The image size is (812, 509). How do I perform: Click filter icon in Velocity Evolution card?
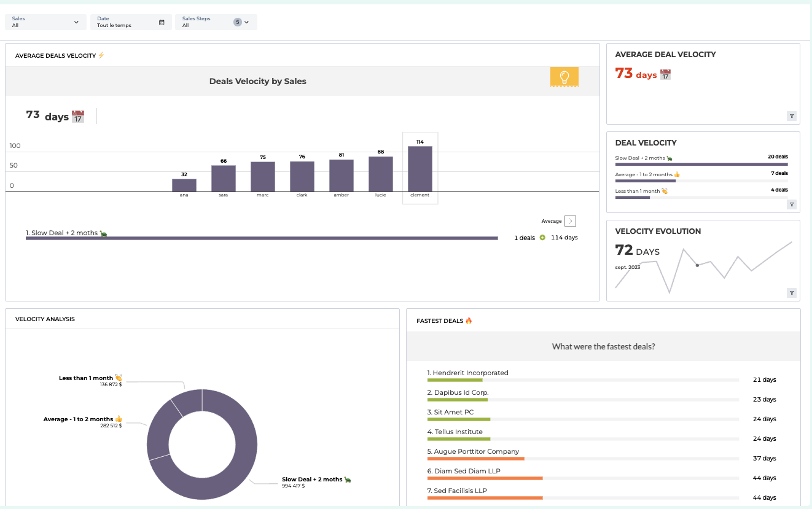792,293
